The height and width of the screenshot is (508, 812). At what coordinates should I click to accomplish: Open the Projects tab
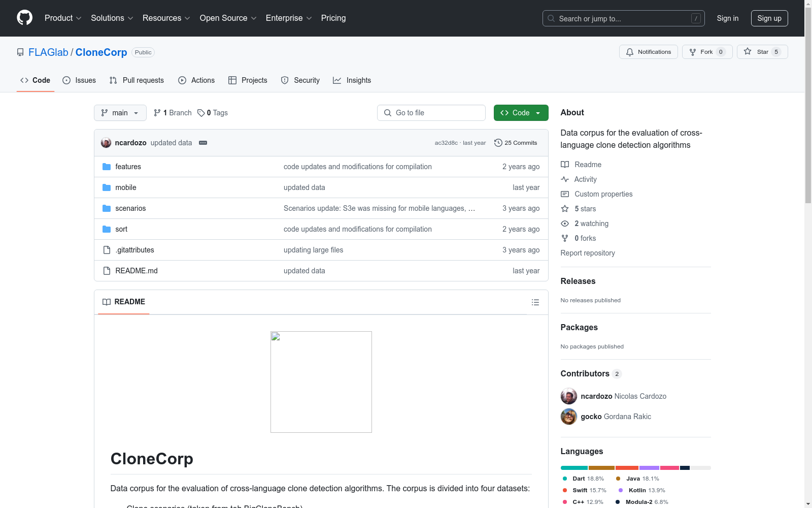[248, 80]
